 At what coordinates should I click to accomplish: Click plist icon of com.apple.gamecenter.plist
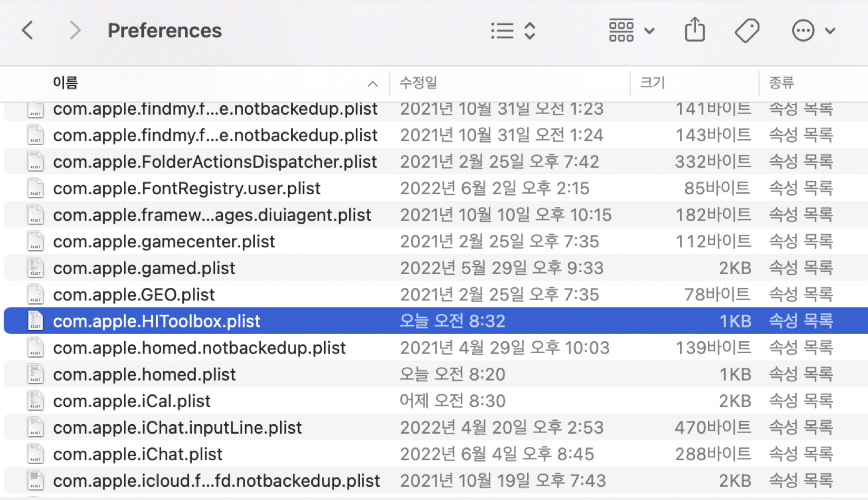click(35, 242)
